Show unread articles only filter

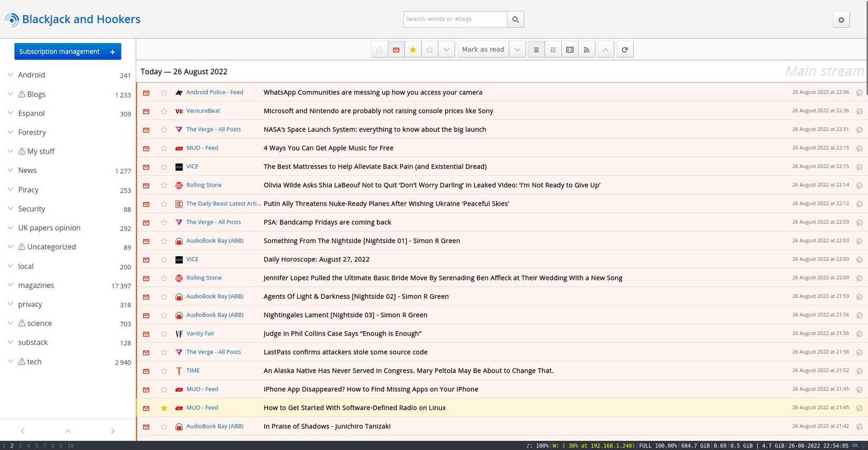tap(396, 49)
